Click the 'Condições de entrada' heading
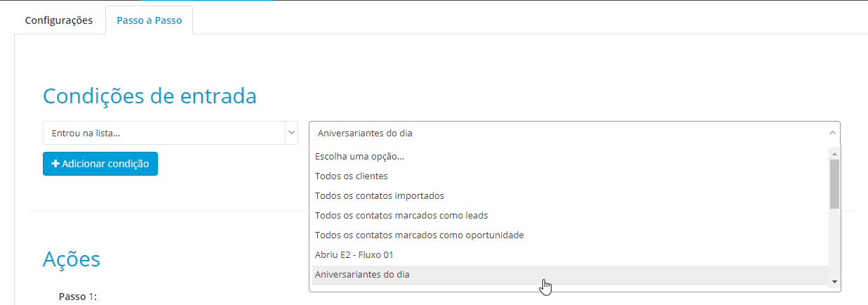The width and height of the screenshot is (868, 305). point(149,96)
